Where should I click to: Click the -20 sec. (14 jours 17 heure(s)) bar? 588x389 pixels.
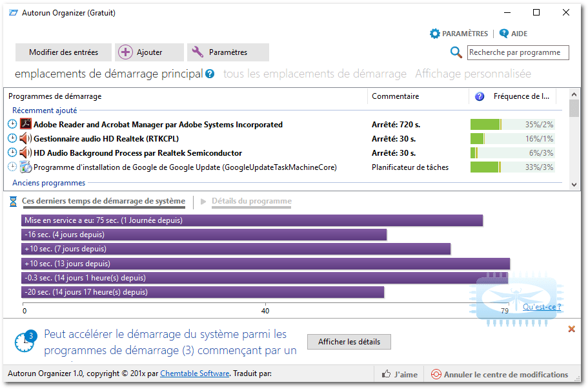tap(203, 292)
